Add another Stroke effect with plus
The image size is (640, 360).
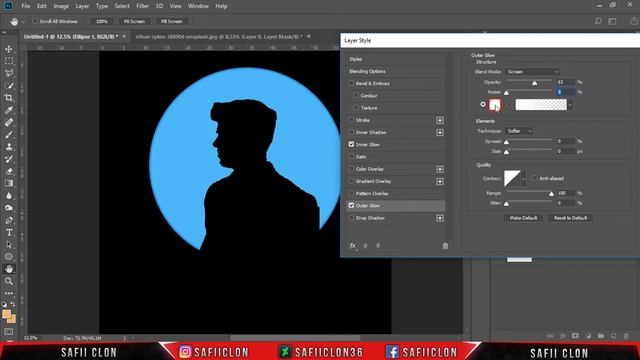coord(440,120)
